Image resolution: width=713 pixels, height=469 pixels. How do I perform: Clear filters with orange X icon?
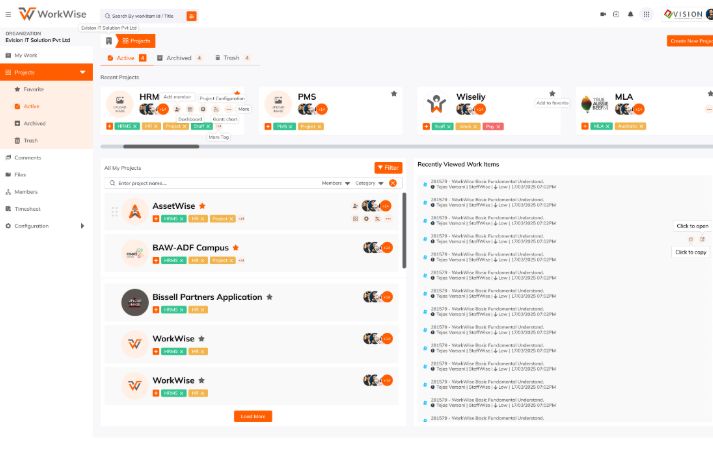393,183
